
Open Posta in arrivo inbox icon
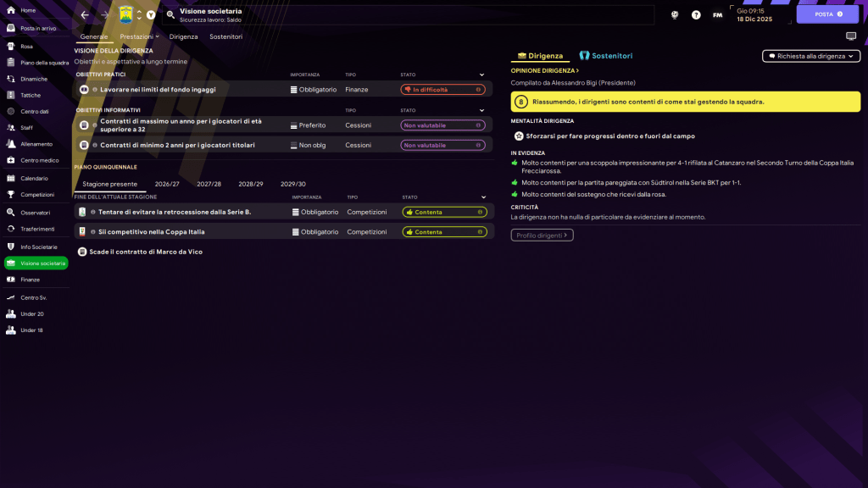pyautogui.click(x=11, y=28)
